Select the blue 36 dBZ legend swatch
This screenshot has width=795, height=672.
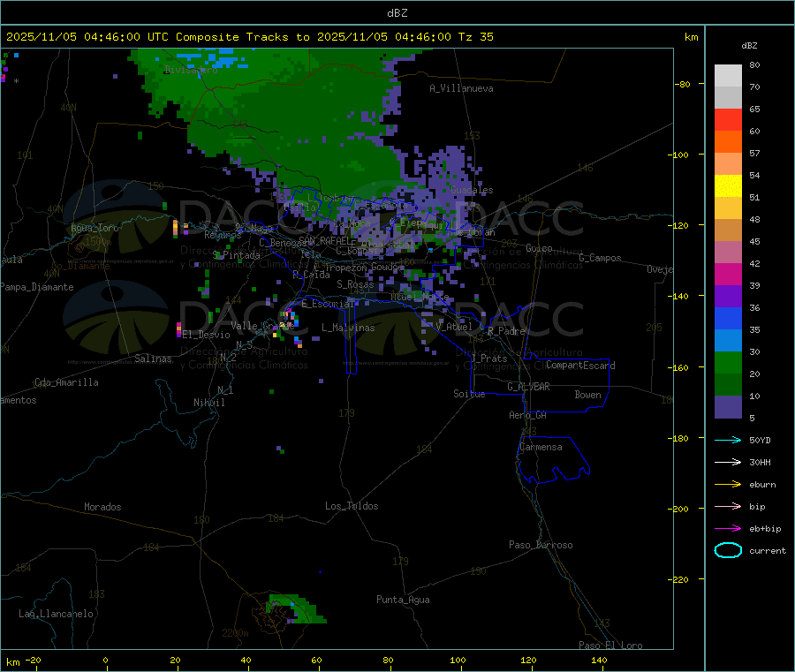click(728, 318)
